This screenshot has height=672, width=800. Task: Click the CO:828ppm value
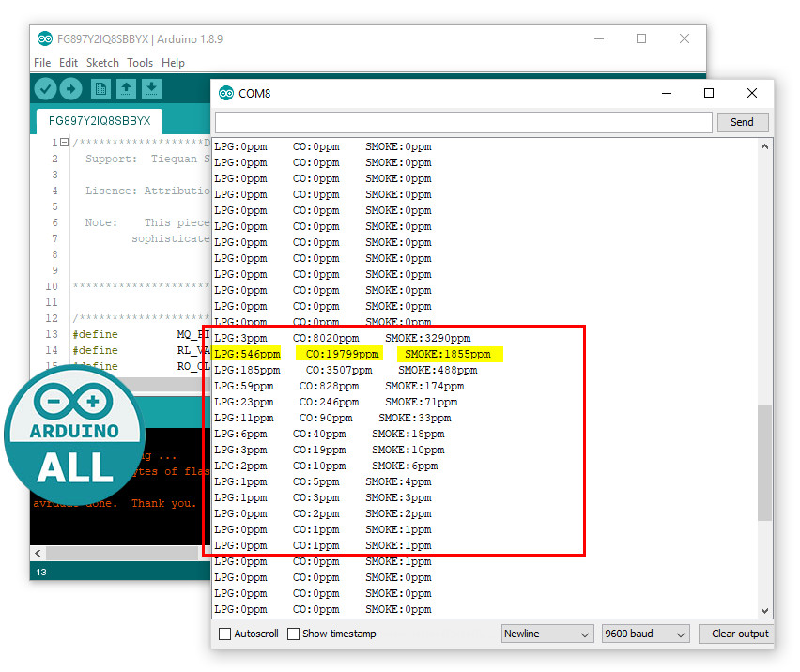pos(329,387)
